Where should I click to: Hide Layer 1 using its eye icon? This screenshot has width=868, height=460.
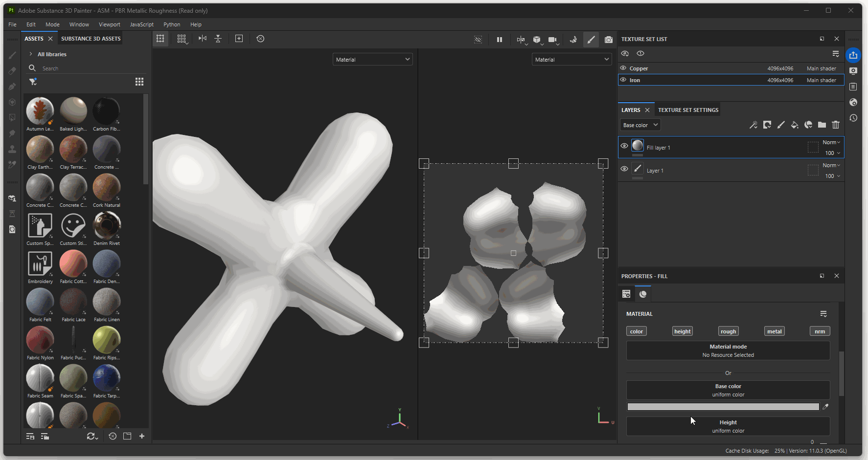pyautogui.click(x=624, y=169)
